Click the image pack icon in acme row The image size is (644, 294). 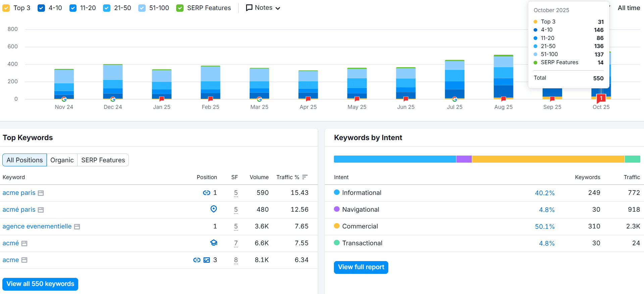(x=207, y=260)
